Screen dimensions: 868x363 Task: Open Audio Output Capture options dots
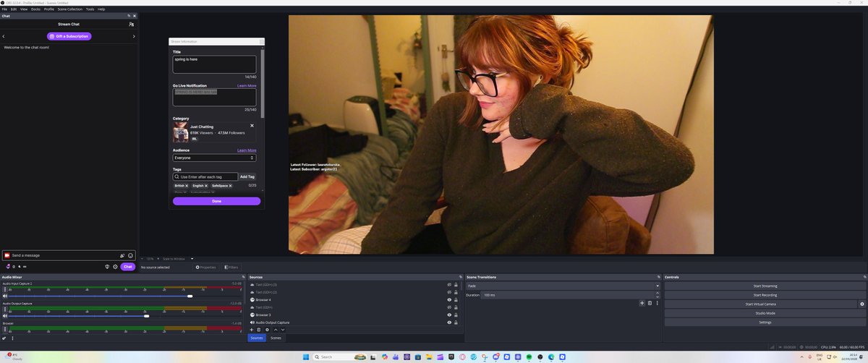[4, 309]
